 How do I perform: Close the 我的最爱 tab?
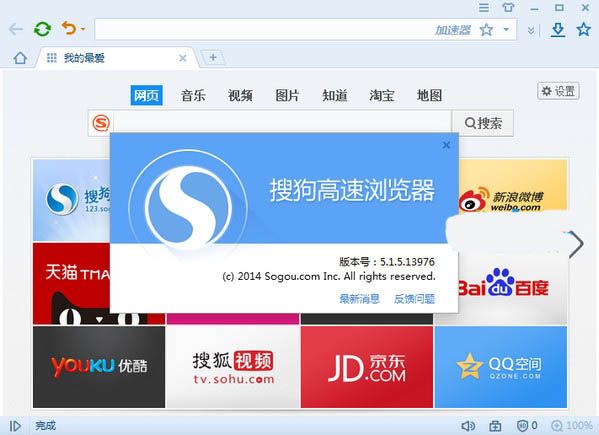pyautogui.click(x=183, y=58)
